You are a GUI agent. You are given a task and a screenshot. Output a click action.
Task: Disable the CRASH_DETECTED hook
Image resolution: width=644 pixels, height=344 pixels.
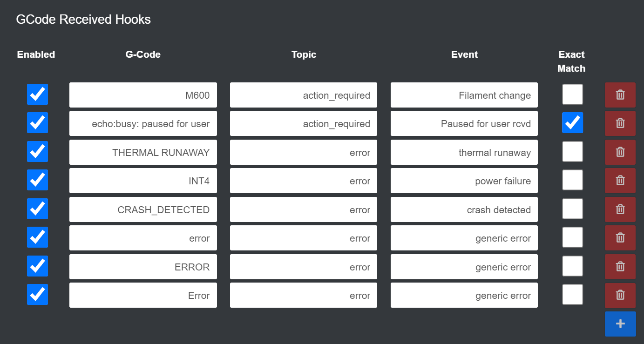[x=37, y=209]
